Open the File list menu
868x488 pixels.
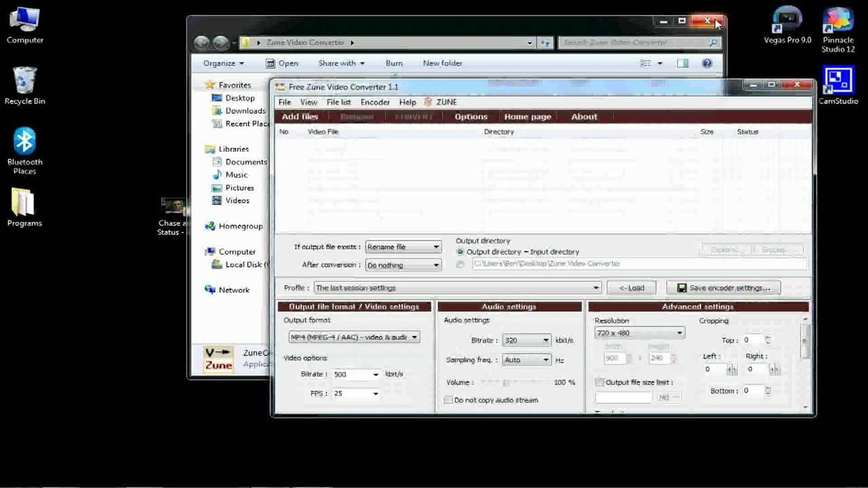click(338, 102)
